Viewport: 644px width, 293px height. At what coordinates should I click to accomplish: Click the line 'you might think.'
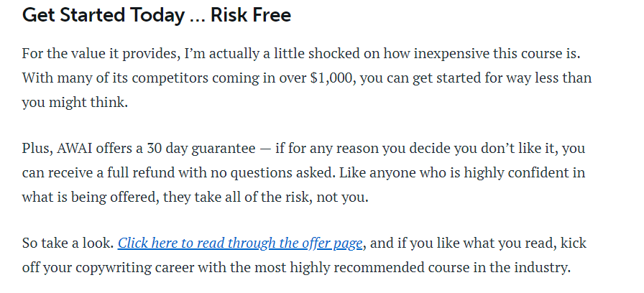pos(75,103)
